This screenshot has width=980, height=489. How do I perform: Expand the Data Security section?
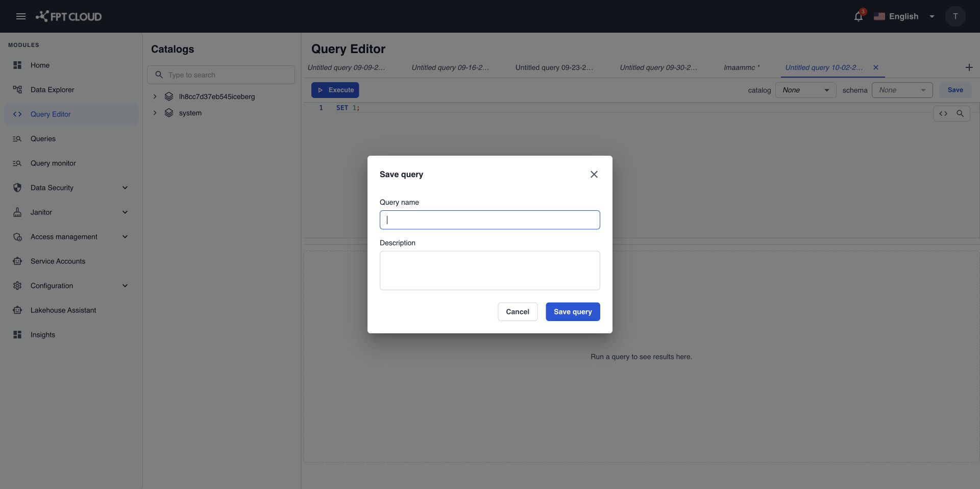(x=125, y=188)
